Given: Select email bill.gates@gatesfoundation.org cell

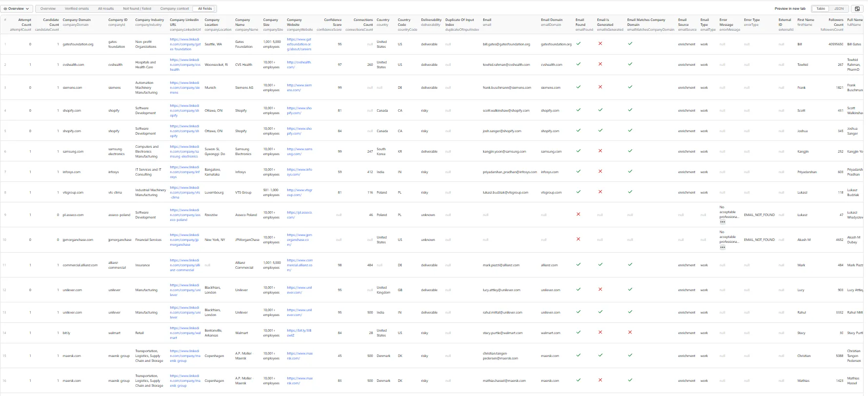Looking at the screenshot, I should [506, 44].
